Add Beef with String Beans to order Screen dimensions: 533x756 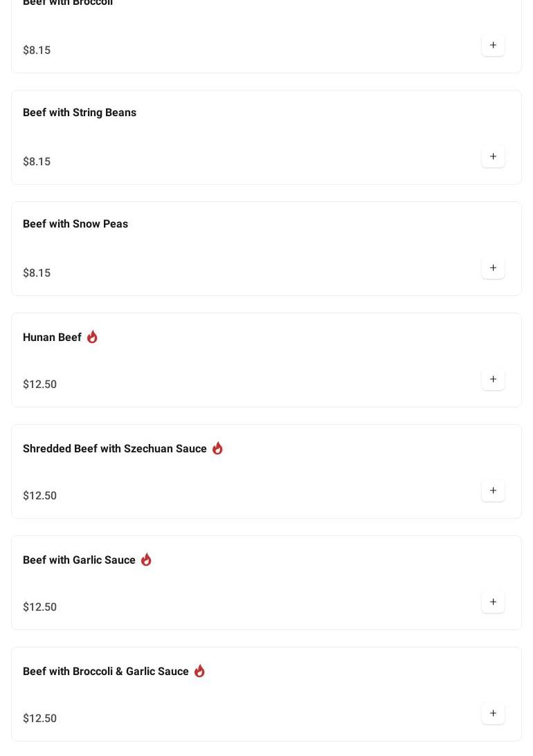click(x=493, y=157)
